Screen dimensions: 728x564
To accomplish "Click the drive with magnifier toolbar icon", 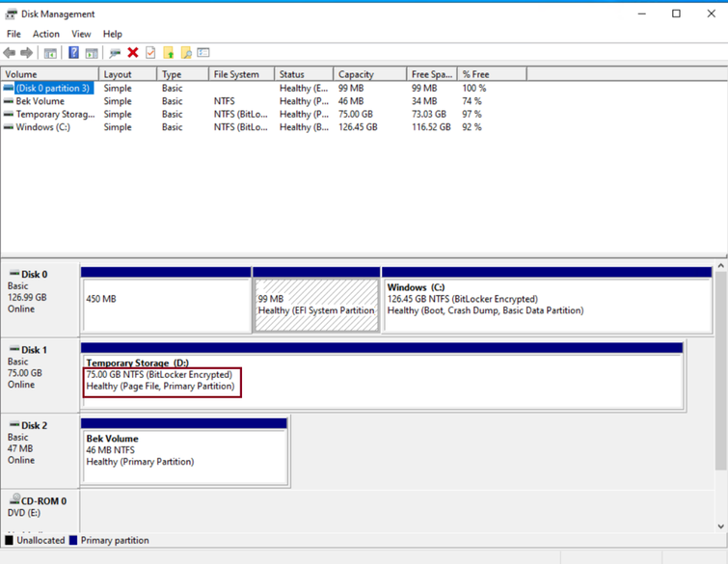I will click(x=115, y=53).
